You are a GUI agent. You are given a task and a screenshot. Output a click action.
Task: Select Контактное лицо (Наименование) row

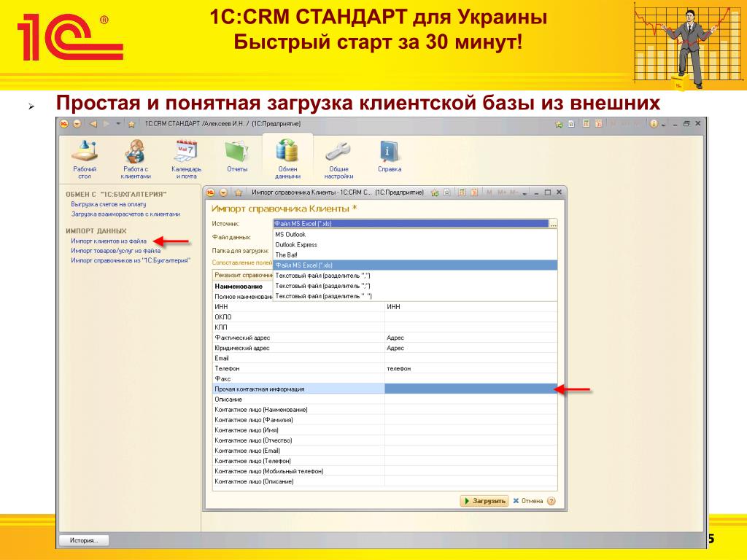tap(384, 410)
